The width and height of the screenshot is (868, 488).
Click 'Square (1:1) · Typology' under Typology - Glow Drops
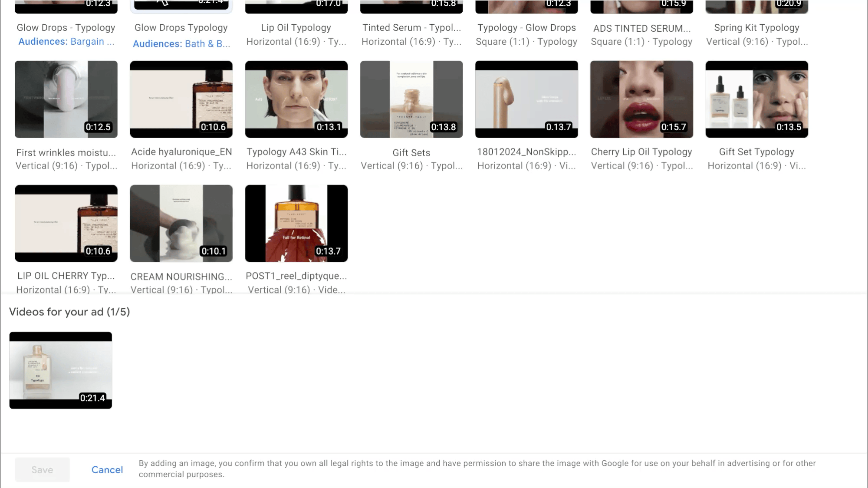point(526,42)
